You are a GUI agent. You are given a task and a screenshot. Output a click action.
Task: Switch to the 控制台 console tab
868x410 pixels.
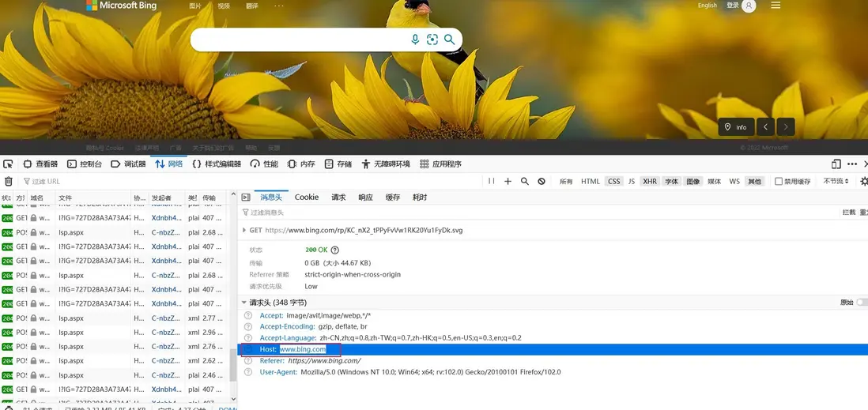(x=85, y=164)
